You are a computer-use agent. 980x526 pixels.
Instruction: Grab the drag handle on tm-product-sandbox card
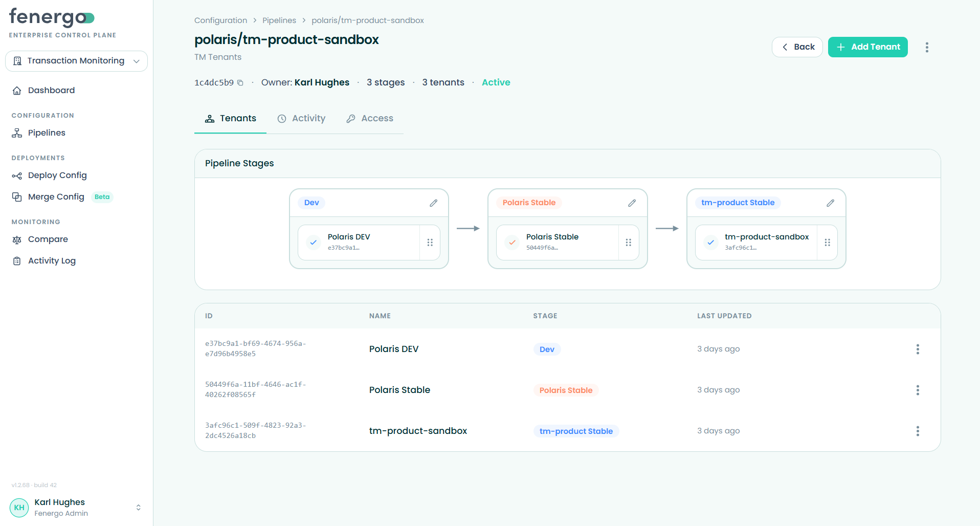pos(827,243)
